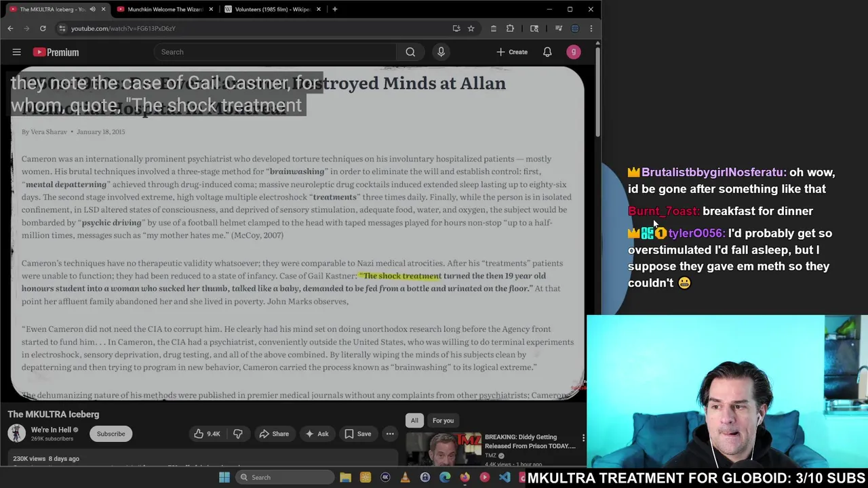Close the Volunteers (1985 film) tab

[x=319, y=9]
